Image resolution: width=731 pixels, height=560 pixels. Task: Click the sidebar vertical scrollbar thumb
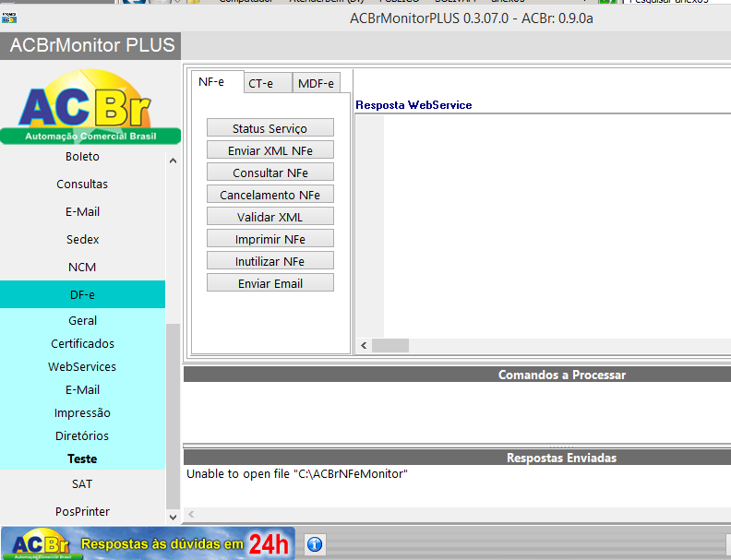pos(173,416)
